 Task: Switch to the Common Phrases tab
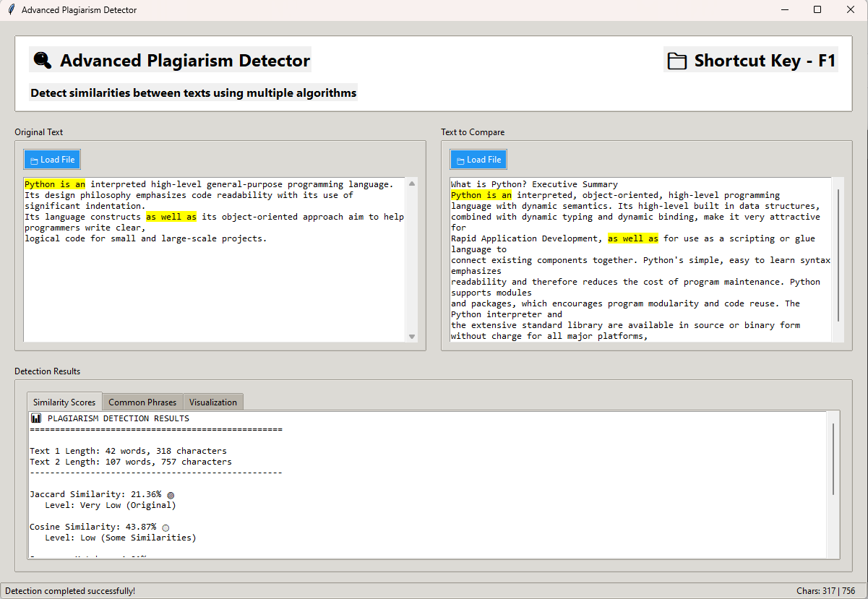[142, 402]
